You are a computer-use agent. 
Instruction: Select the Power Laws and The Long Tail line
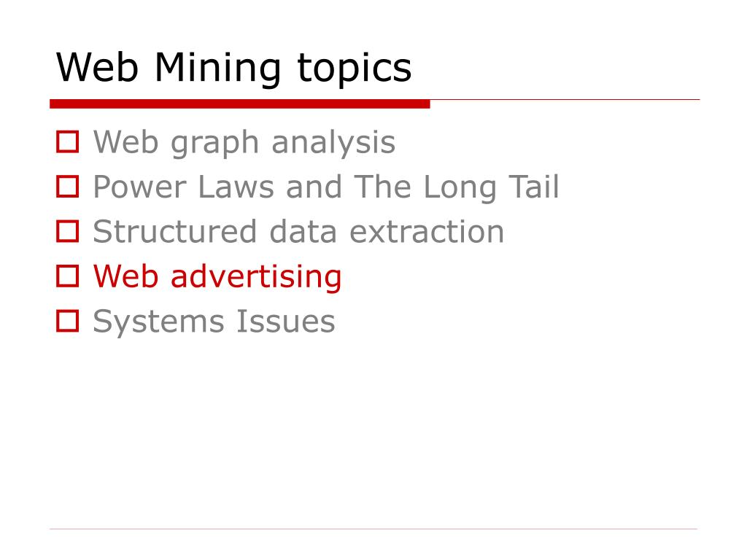pos(326,187)
